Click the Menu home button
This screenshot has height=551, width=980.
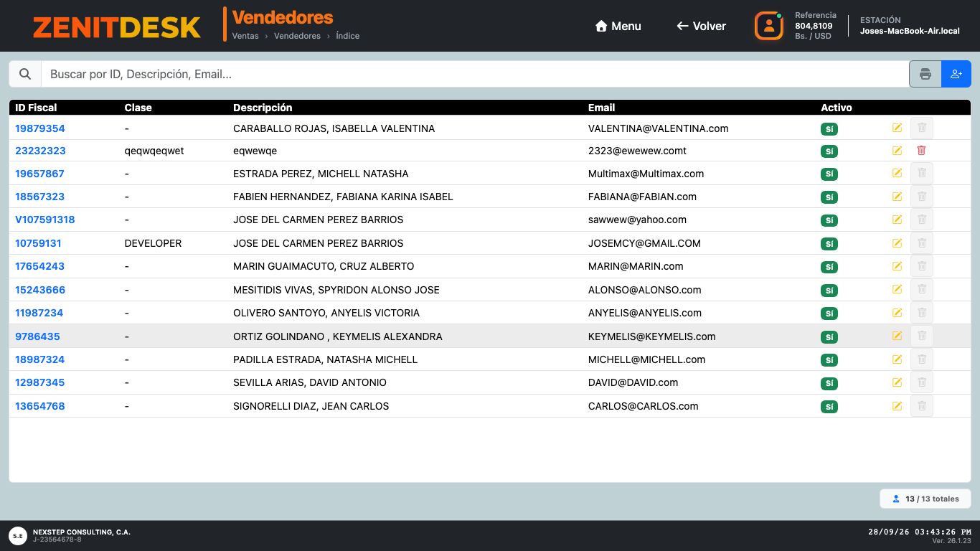[x=618, y=26]
